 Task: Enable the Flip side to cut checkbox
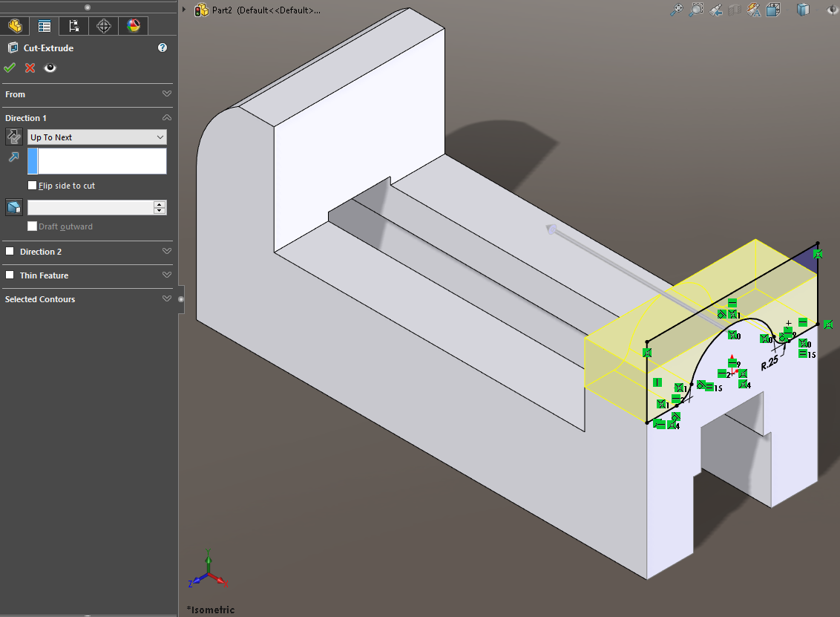coord(31,186)
